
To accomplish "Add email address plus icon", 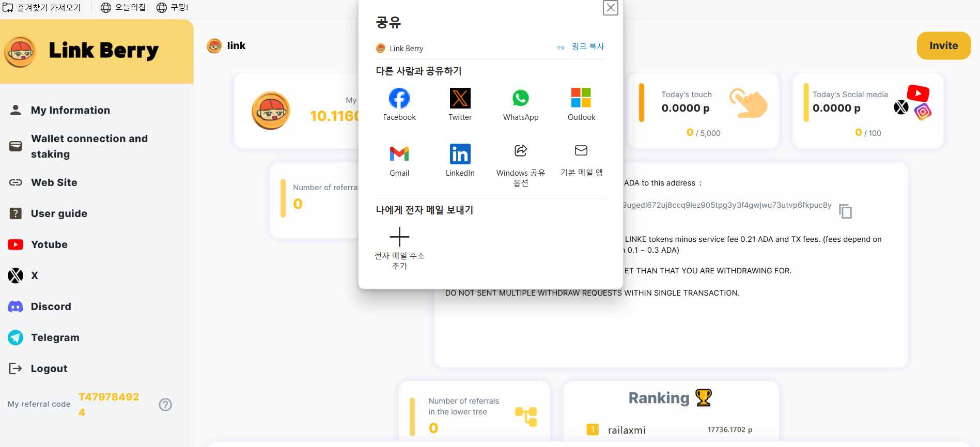I will (x=399, y=237).
